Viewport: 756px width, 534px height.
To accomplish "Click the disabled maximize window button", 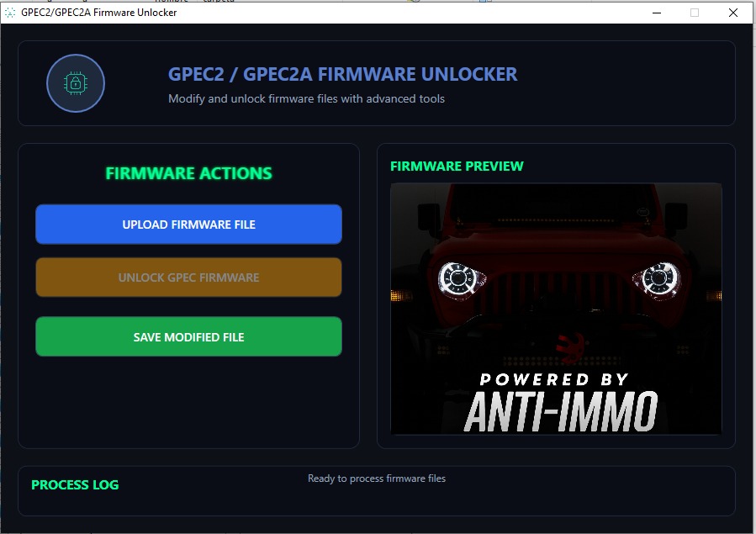I will (x=695, y=13).
